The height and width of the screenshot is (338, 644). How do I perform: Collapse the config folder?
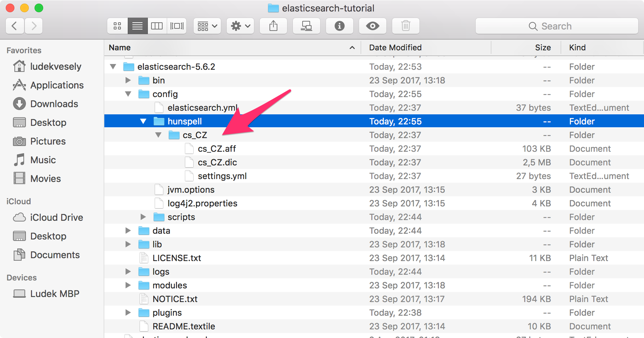click(128, 94)
